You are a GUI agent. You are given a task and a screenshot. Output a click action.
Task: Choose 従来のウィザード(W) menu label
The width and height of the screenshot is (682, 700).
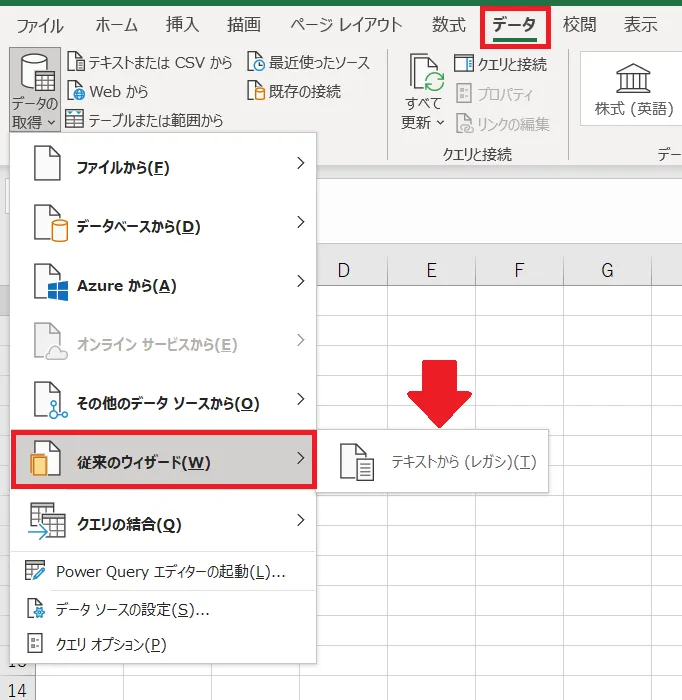pyautogui.click(x=144, y=462)
